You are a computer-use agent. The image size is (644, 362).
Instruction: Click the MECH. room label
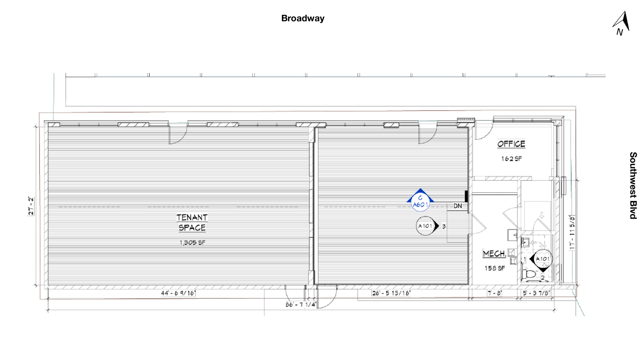pos(494,254)
